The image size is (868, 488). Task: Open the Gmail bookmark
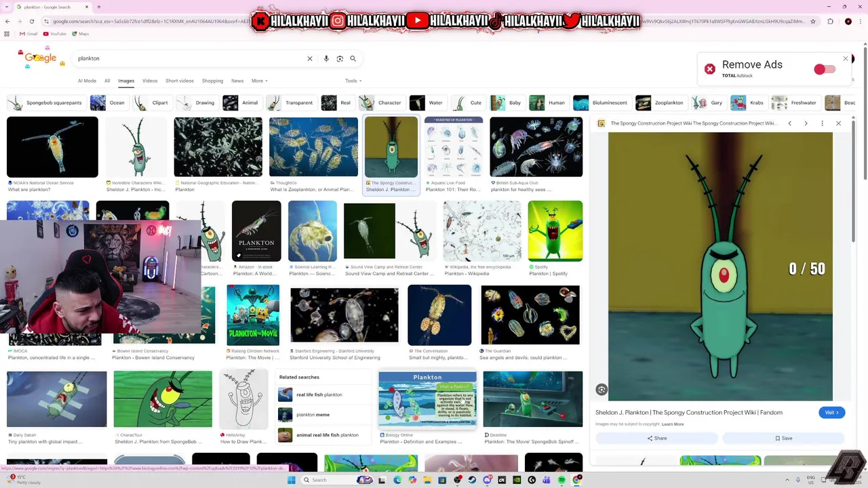coord(28,34)
